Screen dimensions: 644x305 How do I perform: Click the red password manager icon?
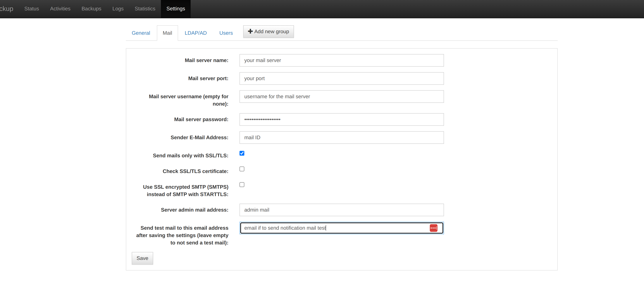(433, 228)
